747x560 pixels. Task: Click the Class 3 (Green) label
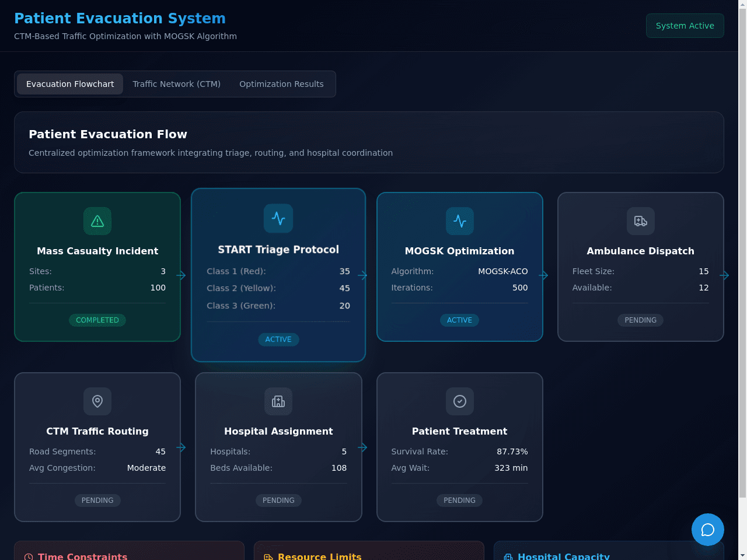[x=241, y=306]
